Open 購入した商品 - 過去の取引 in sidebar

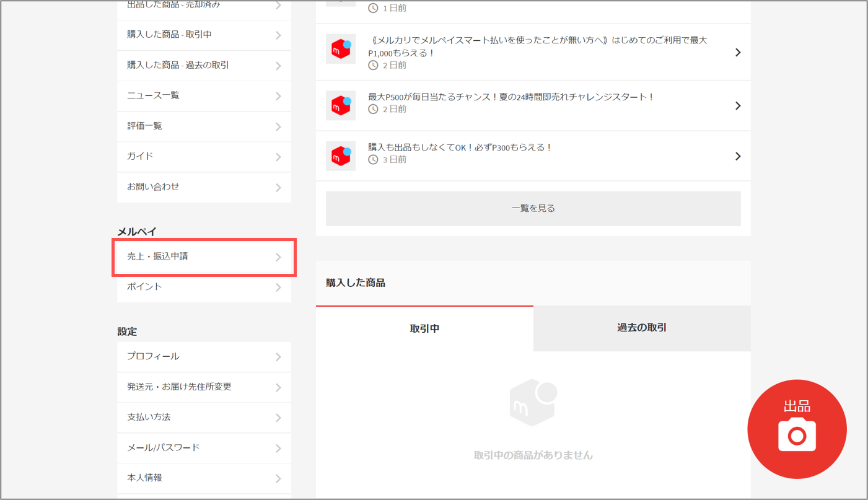204,66
